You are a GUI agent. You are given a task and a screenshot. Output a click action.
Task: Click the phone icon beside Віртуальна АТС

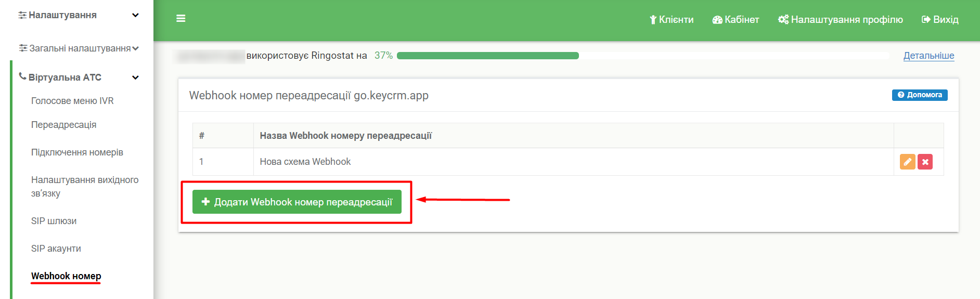click(22, 76)
